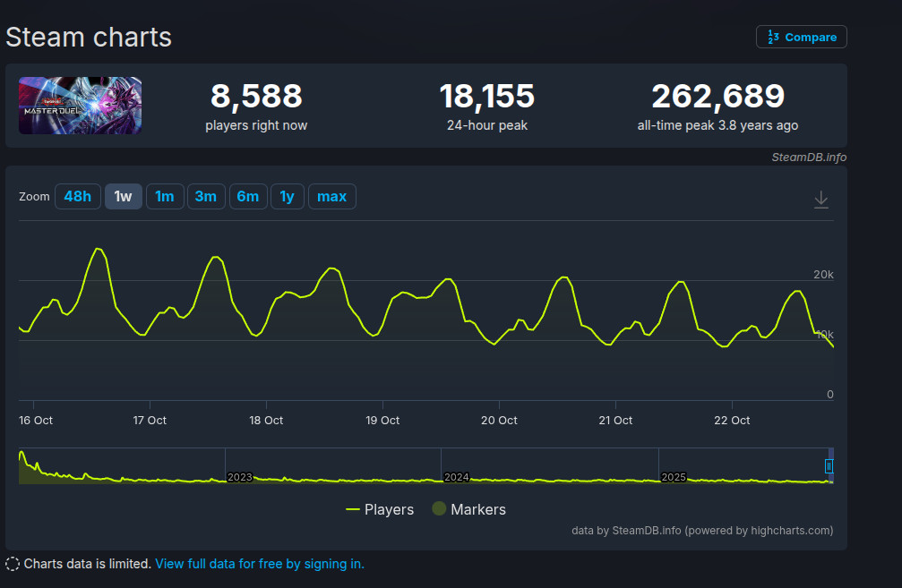Click the 8,588 players right now figure

(x=256, y=96)
